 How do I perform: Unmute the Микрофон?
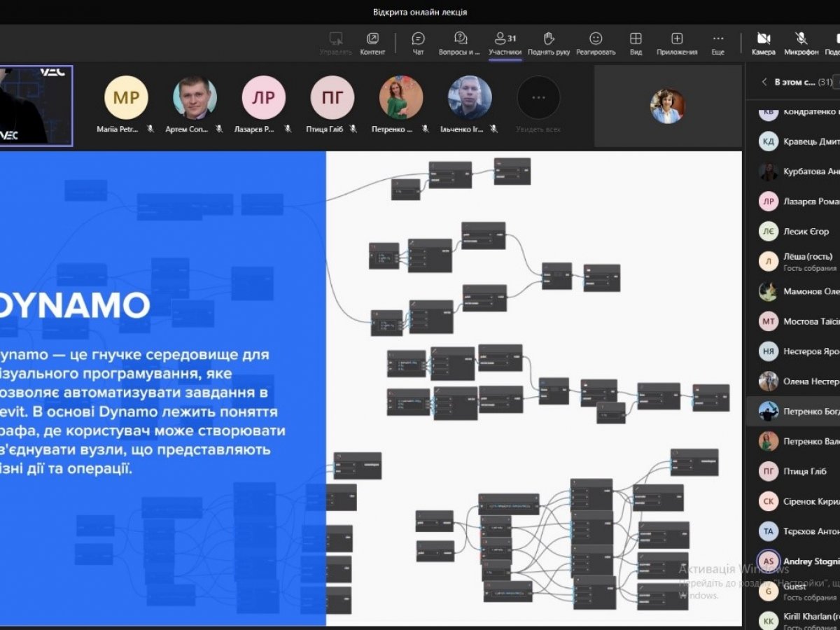point(801,43)
